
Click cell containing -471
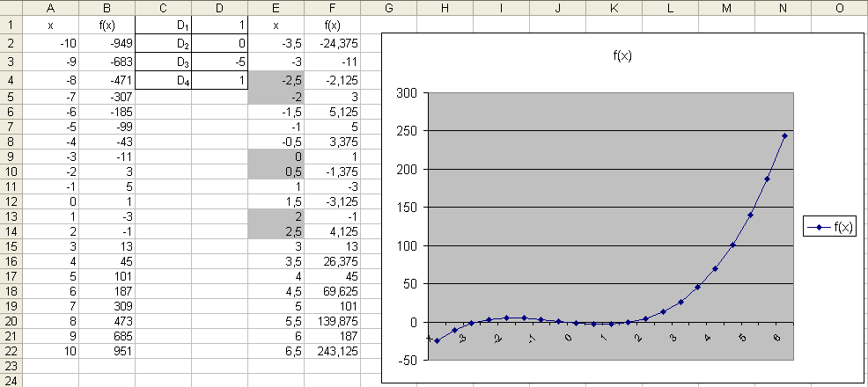coord(107,80)
